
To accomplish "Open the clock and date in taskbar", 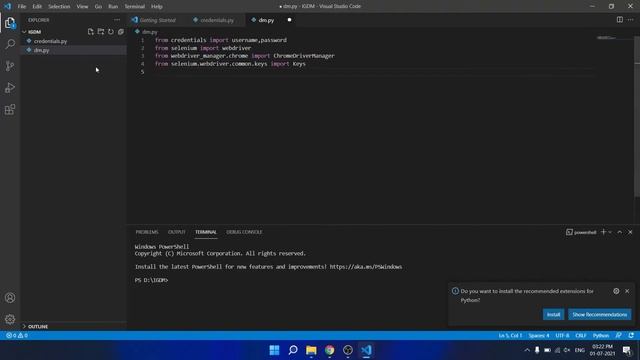I will [602, 350].
